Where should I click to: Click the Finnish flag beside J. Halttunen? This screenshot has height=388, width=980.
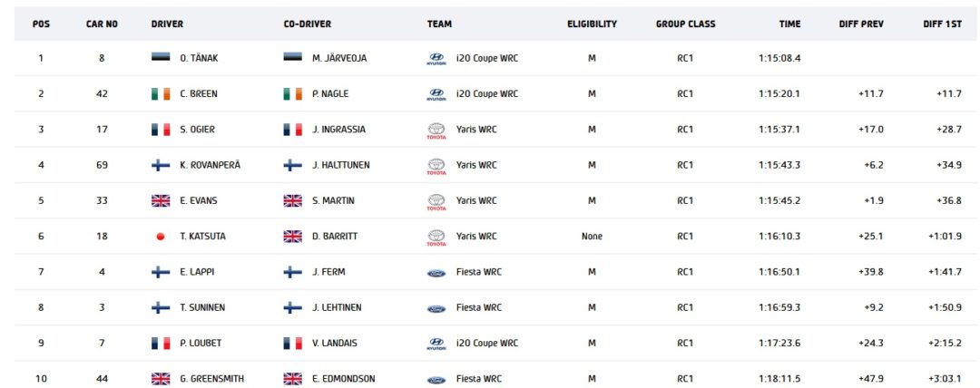292,165
